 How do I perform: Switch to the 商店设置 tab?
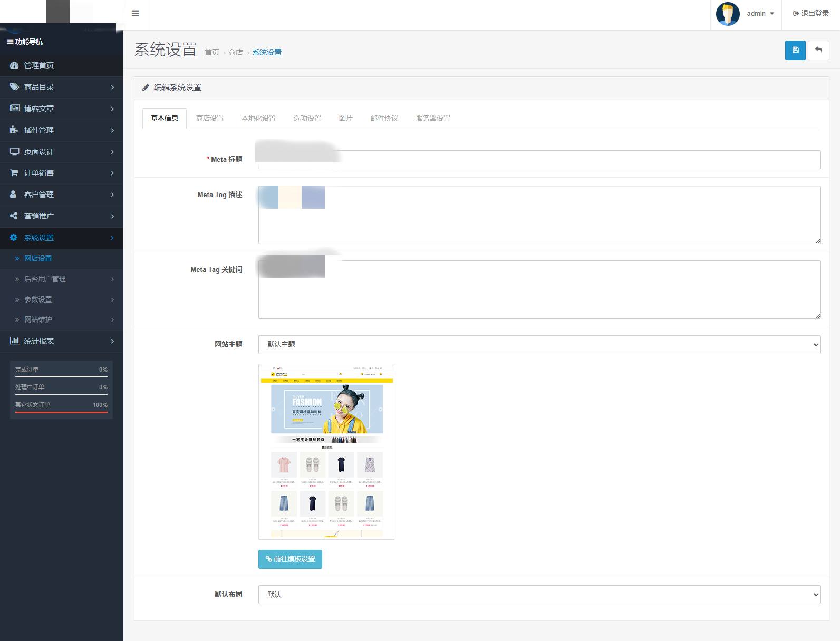[210, 118]
